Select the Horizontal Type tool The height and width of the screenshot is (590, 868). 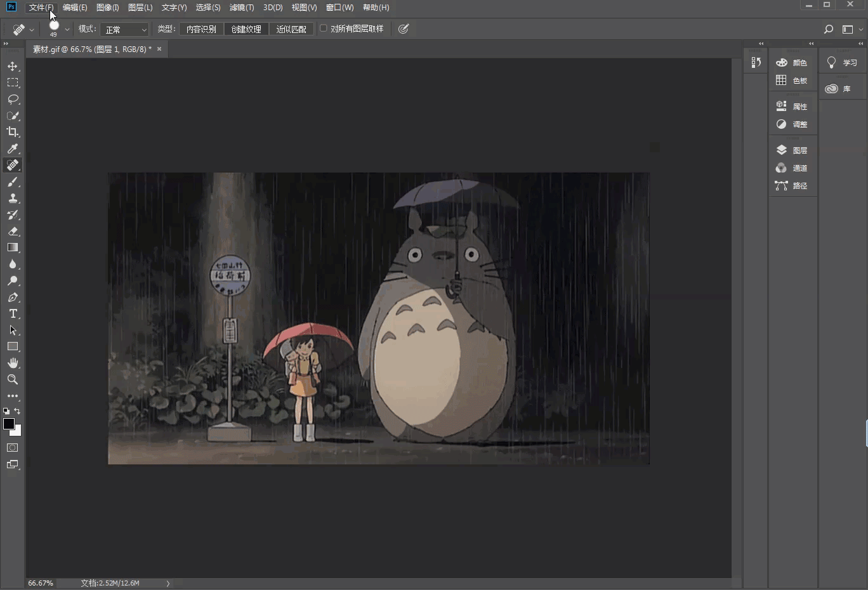[x=13, y=313]
